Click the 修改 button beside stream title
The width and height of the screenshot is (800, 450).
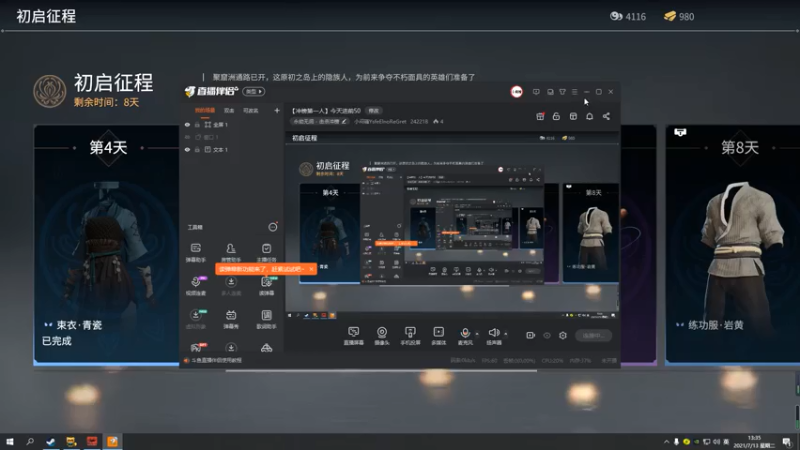pos(374,111)
